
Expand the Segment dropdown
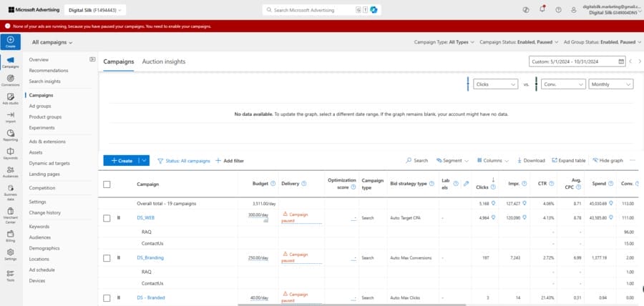pyautogui.click(x=453, y=160)
